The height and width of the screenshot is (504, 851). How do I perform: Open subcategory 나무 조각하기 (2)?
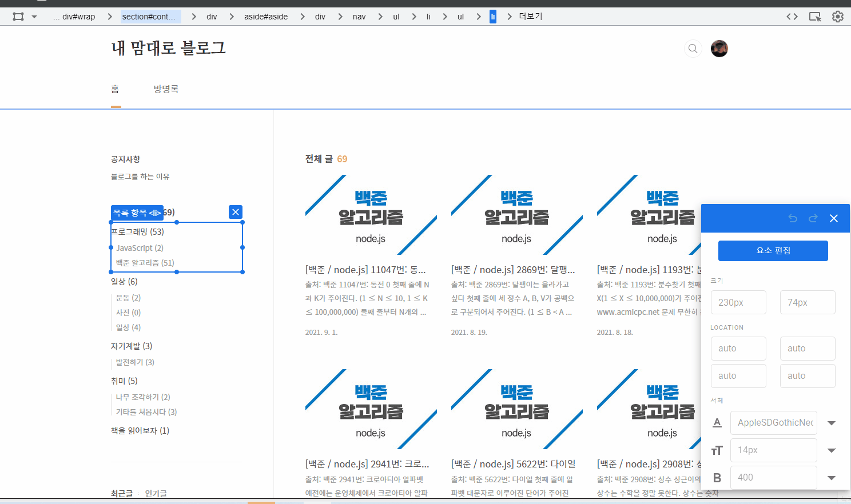(x=143, y=397)
